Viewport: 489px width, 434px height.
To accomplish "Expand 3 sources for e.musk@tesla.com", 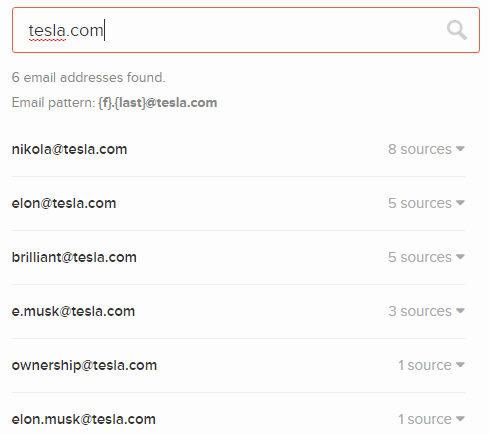I will (426, 311).
